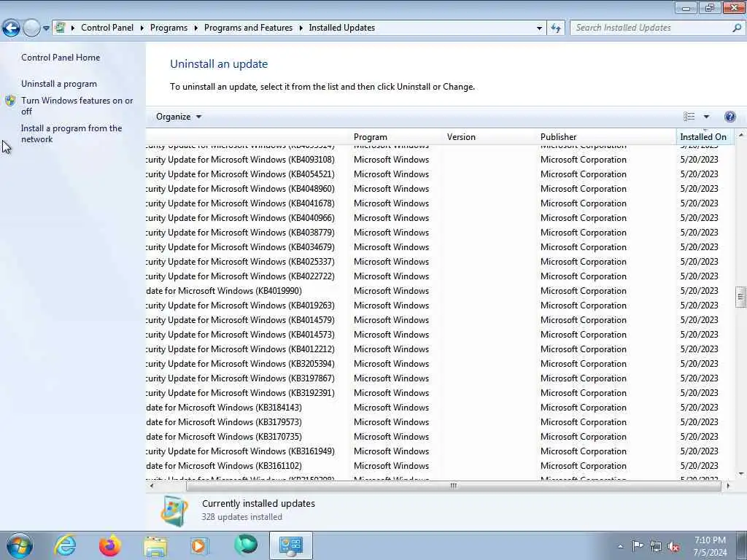Select update KB3192391 row
This screenshot has height=560, width=747.
(441, 393)
